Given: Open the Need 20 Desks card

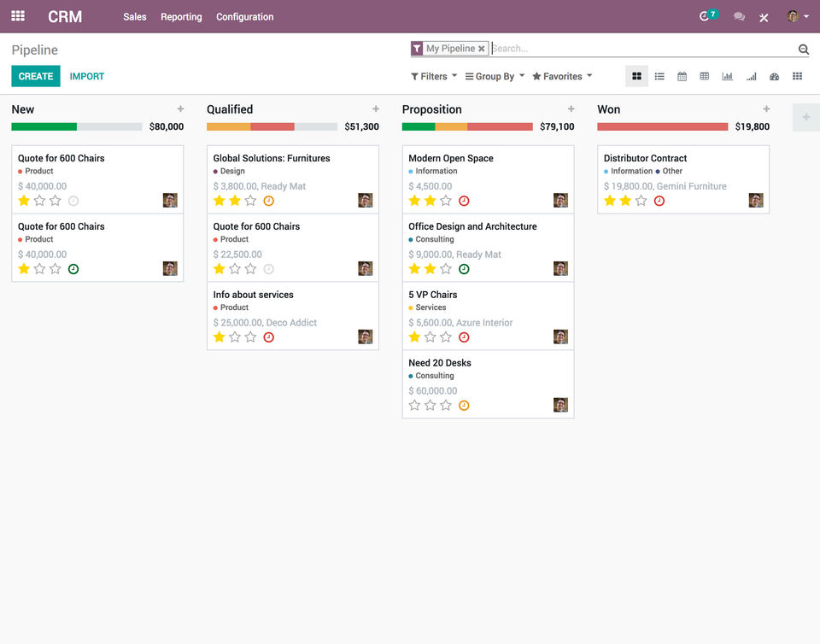Looking at the screenshot, I should [488, 384].
